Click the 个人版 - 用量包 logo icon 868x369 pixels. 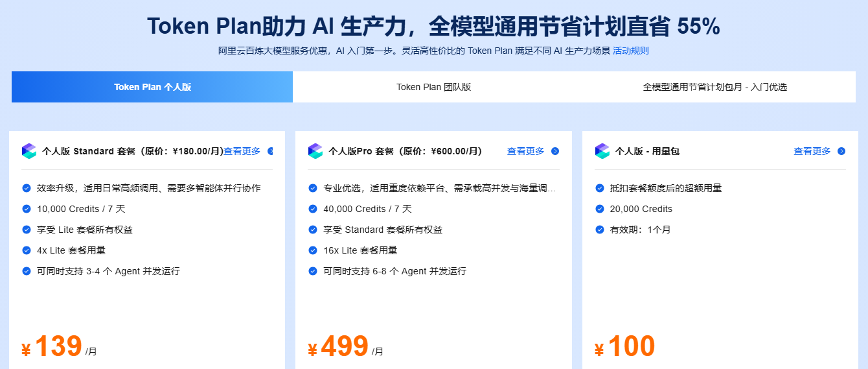click(x=602, y=151)
